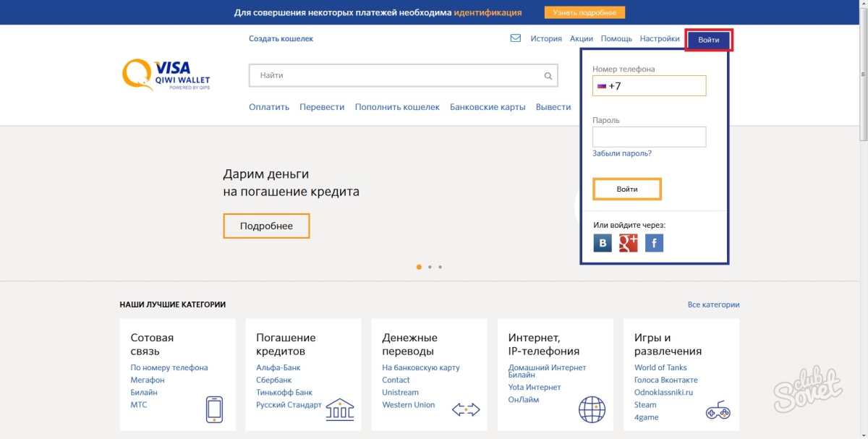Viewport: 868px width, 439px height.
Task: Open the Русский Стандарт link
Action: pyautogui.click(x=289, y=405)
